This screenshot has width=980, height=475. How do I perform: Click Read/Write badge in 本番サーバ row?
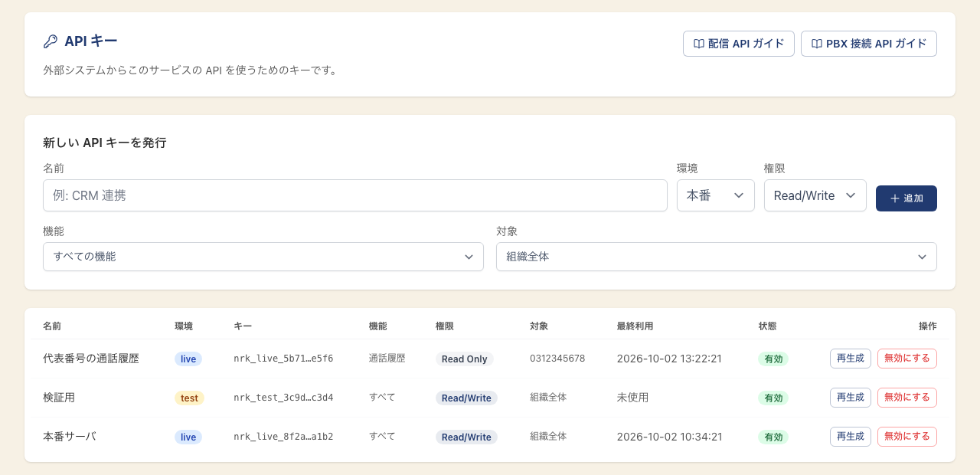tap(466, 437)
